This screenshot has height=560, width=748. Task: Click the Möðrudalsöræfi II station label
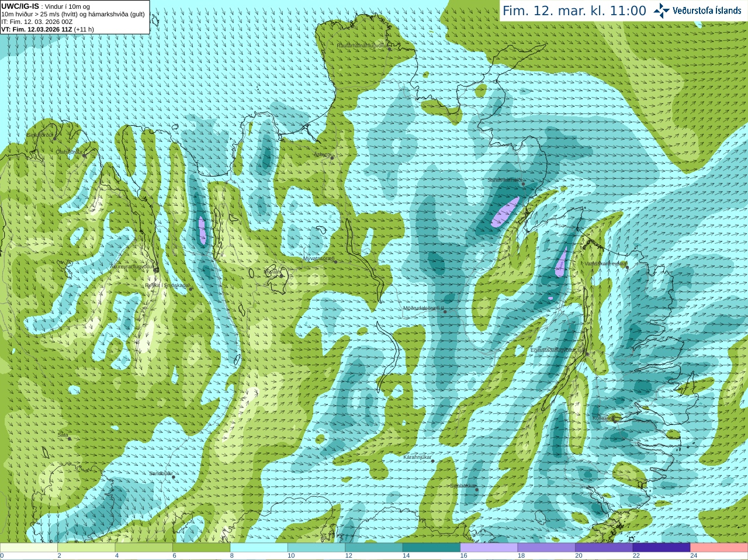[424, 309]
